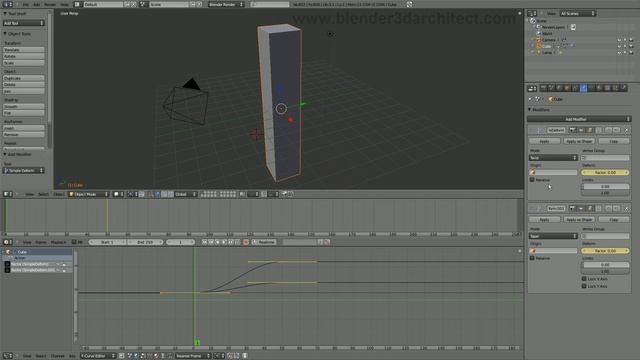Click the viewport shading mode icon
Image resolution: width=640 pixels, height=360 pixels.
(117, 194)
